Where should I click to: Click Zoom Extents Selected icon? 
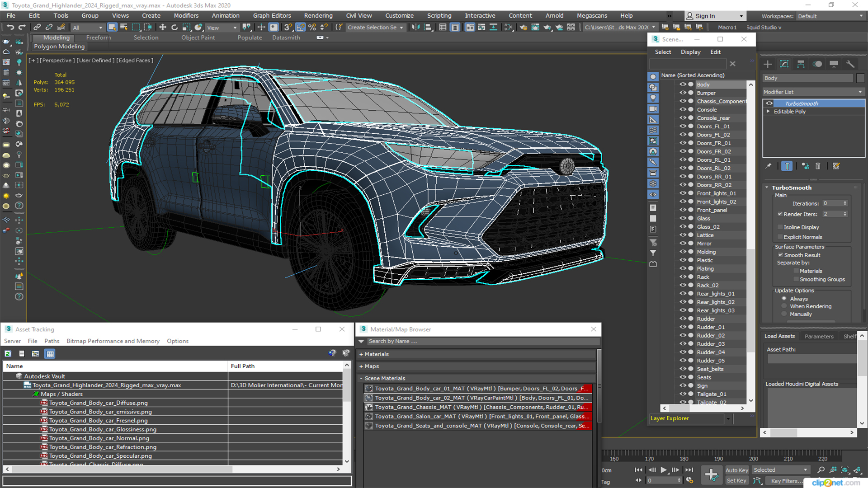tap(844, 470)
